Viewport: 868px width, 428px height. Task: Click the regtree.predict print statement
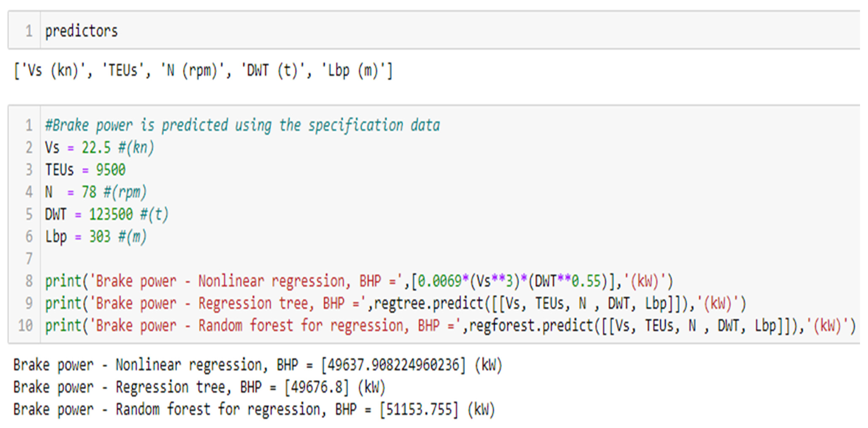coord(396,303)
